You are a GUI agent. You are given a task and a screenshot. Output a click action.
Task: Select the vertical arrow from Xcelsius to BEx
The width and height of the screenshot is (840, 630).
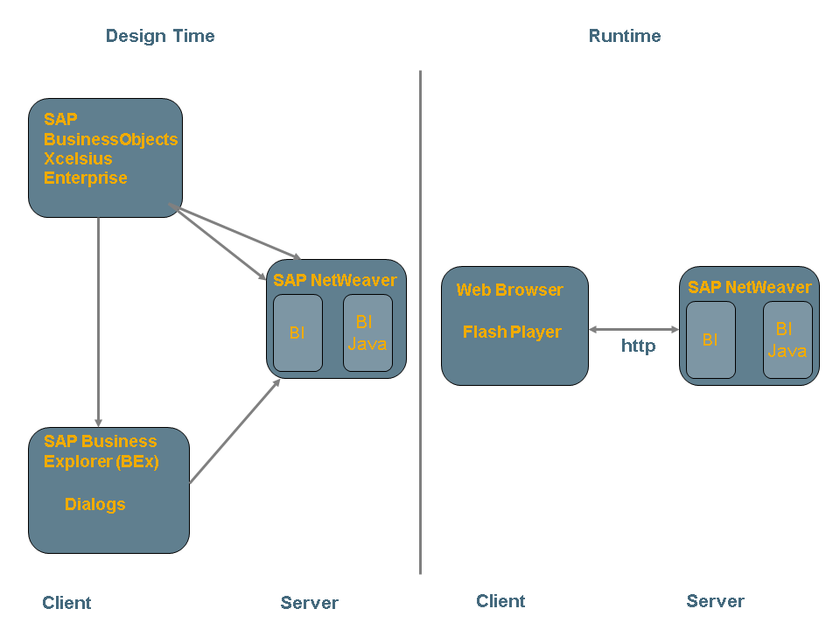click(98, 319)
